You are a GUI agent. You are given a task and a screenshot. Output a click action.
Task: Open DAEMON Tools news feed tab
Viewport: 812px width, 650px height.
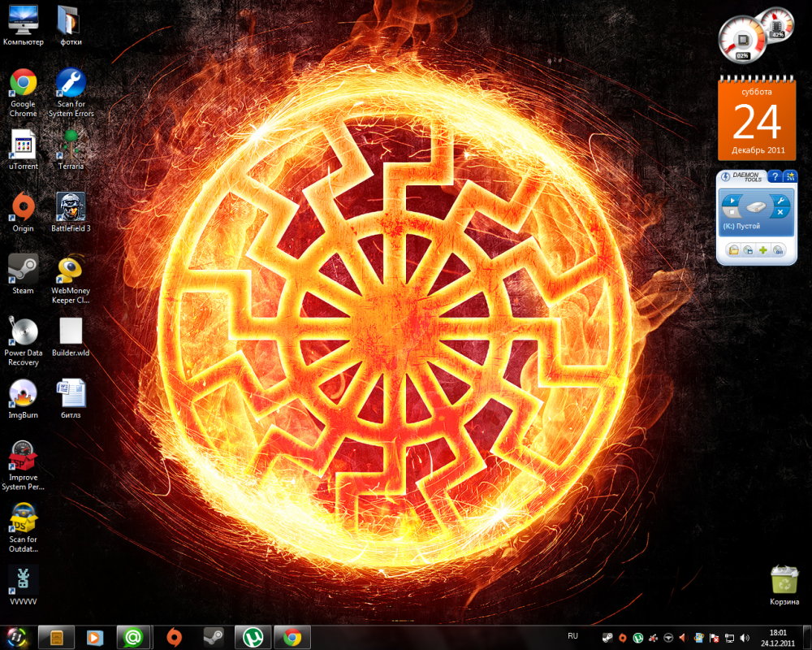(790, 177)
